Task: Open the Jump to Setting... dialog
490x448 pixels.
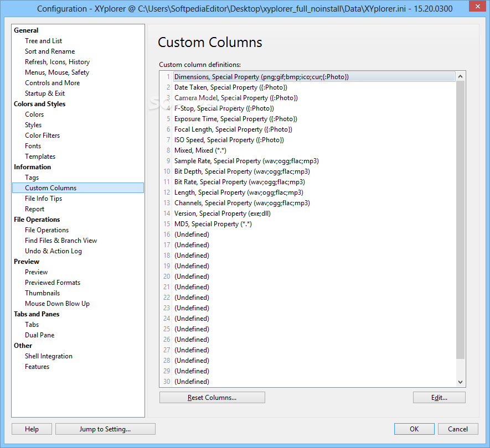Action: pos(105,429)
